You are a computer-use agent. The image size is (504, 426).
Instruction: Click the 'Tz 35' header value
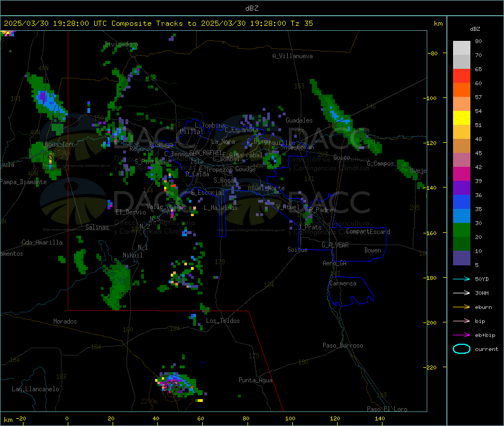click(301, 24)
